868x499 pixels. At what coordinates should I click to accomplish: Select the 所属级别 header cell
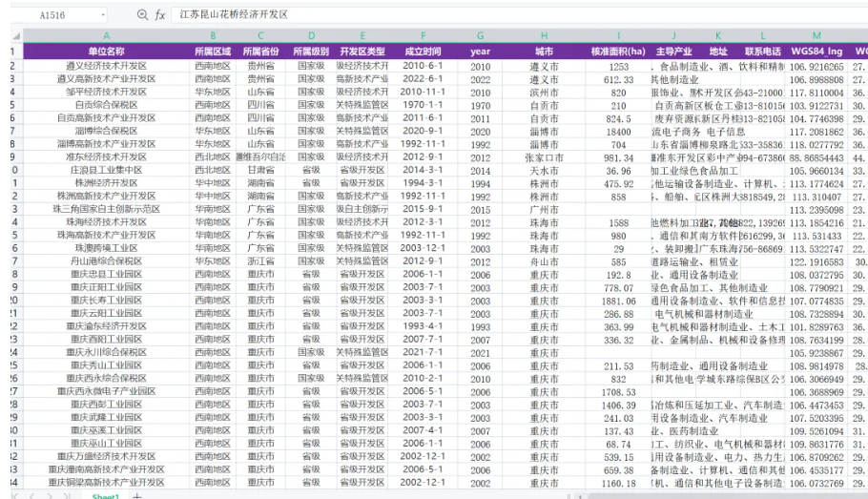tap(311, 52)
